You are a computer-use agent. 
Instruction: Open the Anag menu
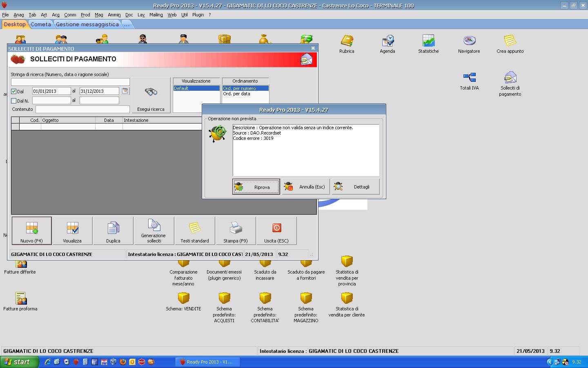coord(19,15)
